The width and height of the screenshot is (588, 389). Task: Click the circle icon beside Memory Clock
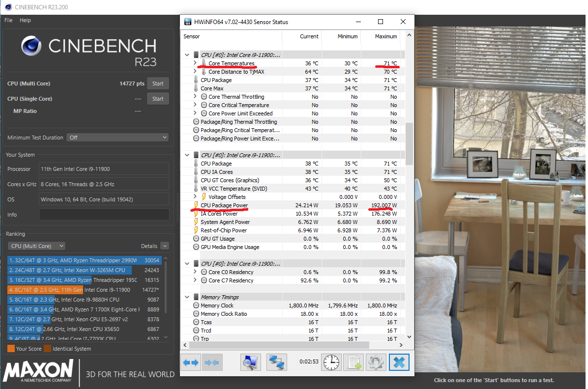tap(196, 306)
